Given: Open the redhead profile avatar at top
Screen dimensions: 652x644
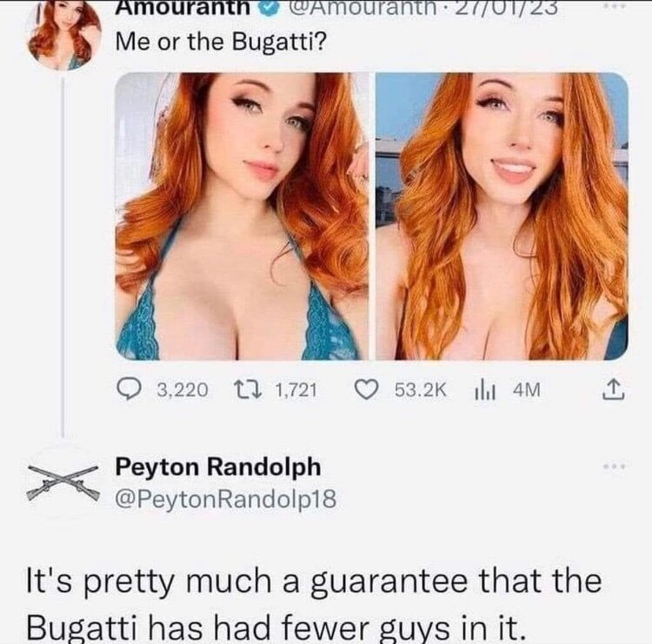Looking at the screenshot, I should click(64, 37).
